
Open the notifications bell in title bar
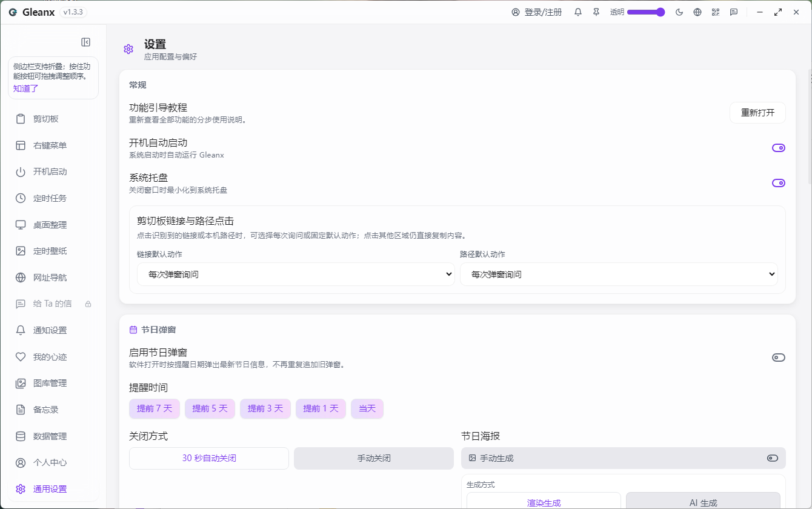click(x=578, y=12)
